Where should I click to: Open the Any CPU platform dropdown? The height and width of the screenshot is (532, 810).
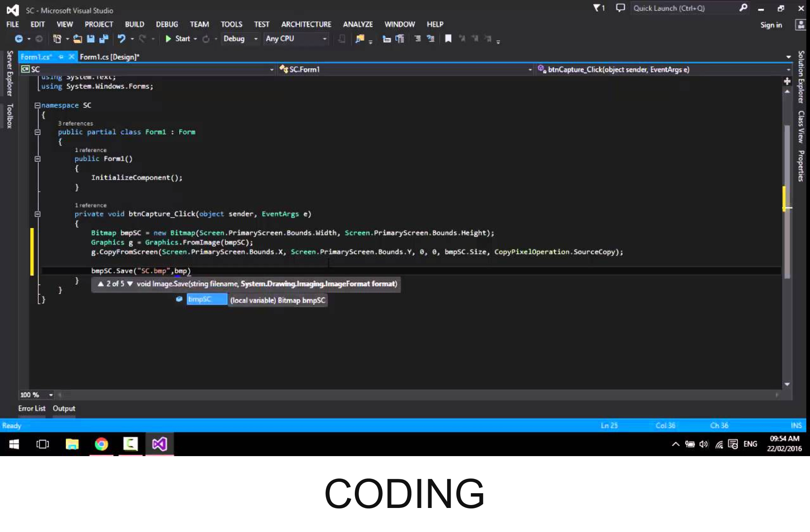click(324, 39)
